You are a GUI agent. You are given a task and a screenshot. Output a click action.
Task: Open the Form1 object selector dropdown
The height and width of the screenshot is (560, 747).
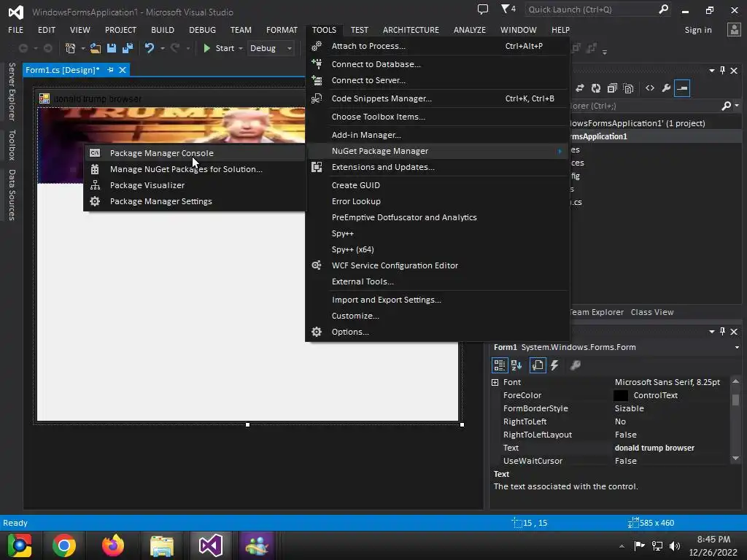[x=737, y=347]
